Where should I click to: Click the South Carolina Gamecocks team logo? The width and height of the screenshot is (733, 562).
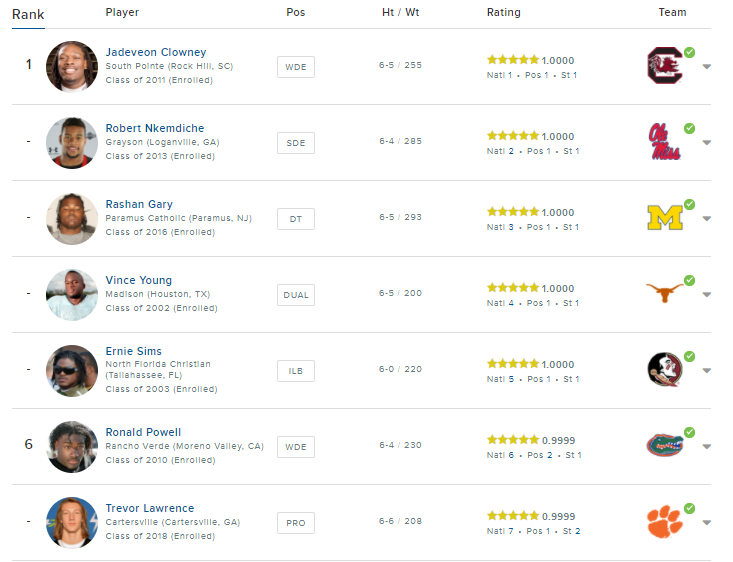(664, 66)
